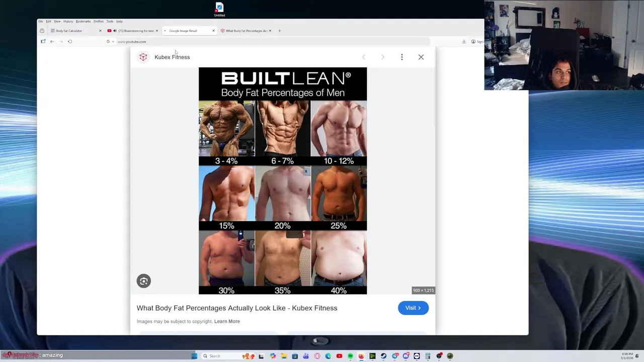Open Steam from the taskbar

point(383,356)
